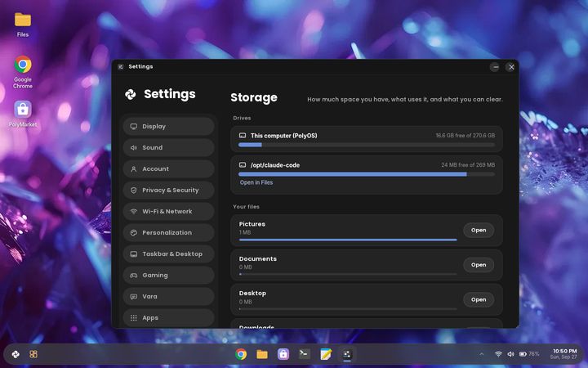The width and height of the screenshot is (588, 368).
Task: Minimize the Settings window
Action: [x=495, y=67]
